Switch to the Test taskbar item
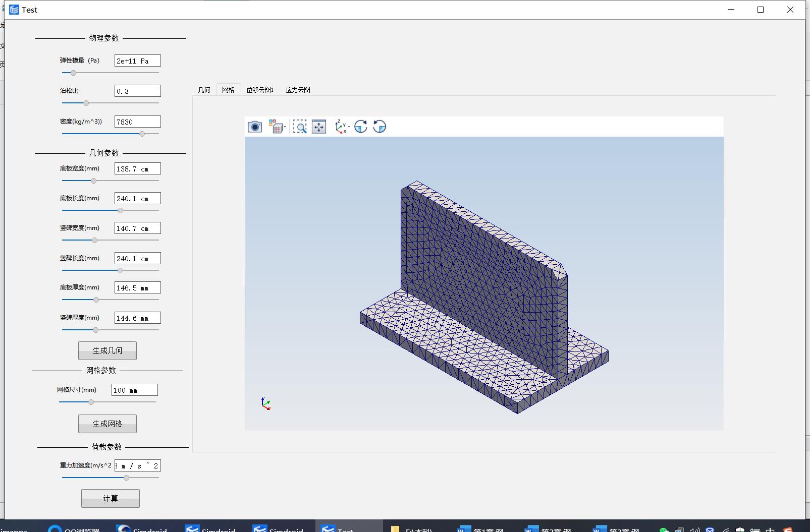This screenshot has height=532, width=810. pos(349,526)
